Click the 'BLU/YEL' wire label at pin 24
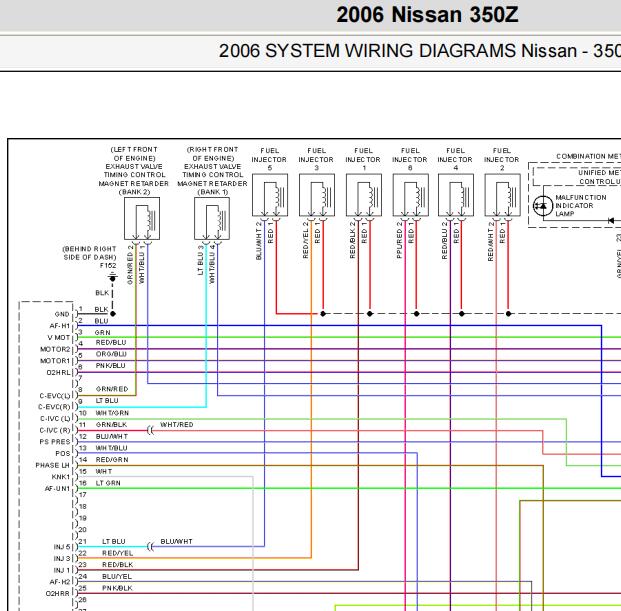621x611 pixels. click(116, 577)
